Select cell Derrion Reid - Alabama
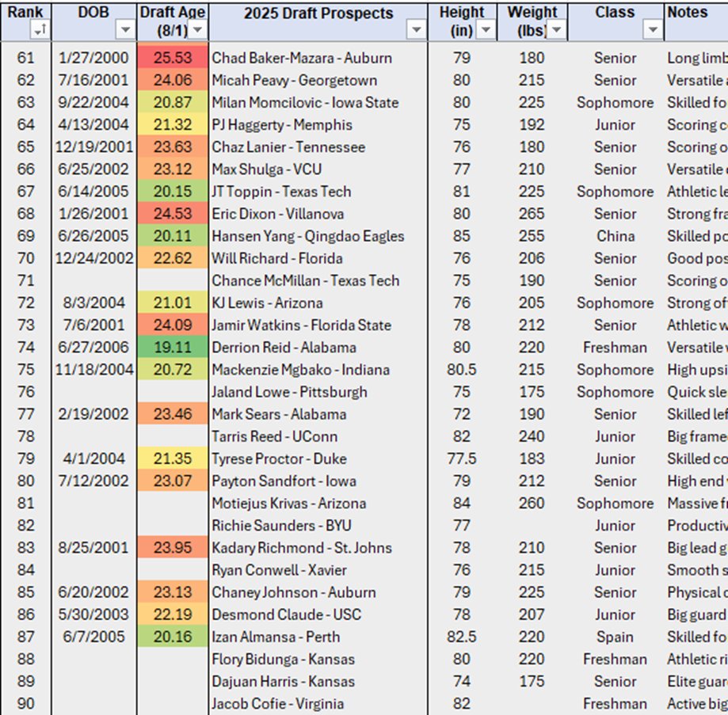The image size is (728, 715). click(318, 348)
